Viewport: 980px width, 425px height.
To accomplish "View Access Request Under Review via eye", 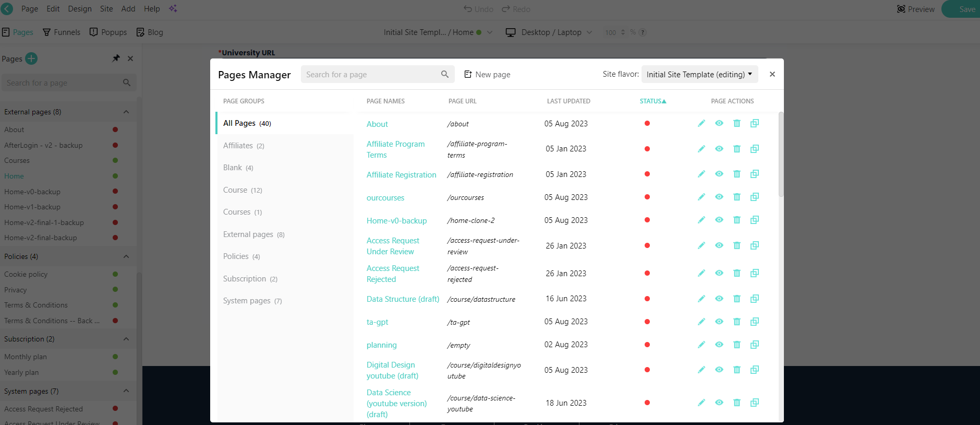I will point(719,245).
